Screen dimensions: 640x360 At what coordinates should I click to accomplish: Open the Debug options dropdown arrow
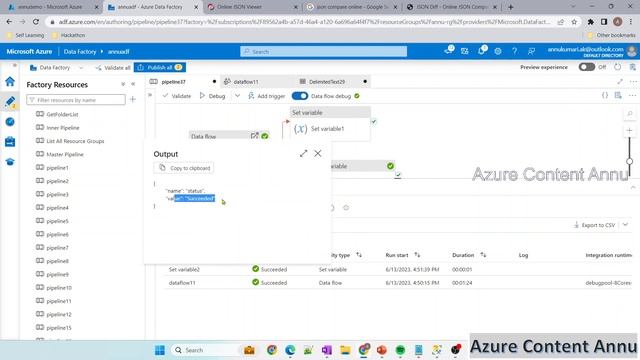click(237, 96)
